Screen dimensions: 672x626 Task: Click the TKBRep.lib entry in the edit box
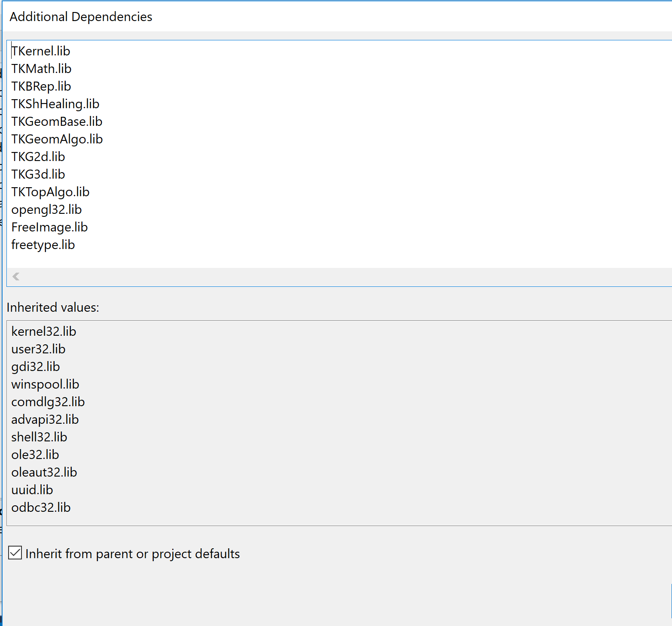41,86
